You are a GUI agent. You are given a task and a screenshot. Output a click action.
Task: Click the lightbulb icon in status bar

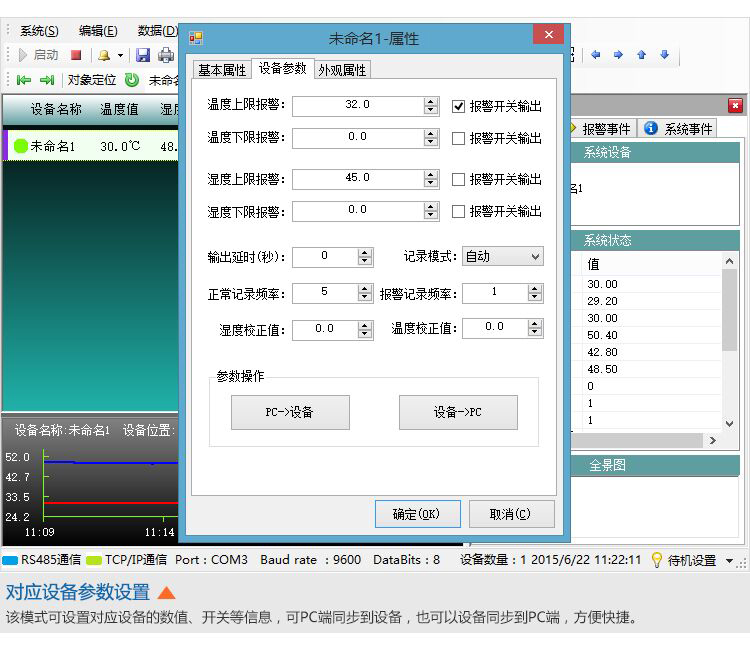click(x=657, y=560)
